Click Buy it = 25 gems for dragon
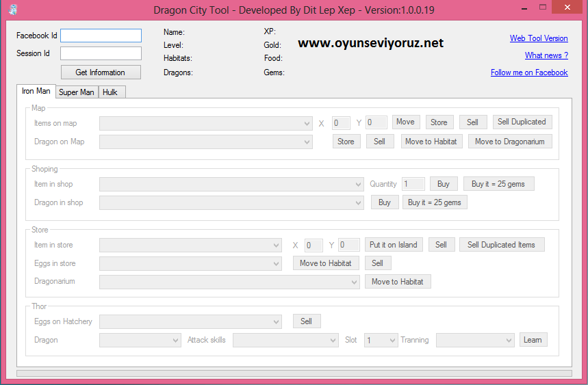 435,202
